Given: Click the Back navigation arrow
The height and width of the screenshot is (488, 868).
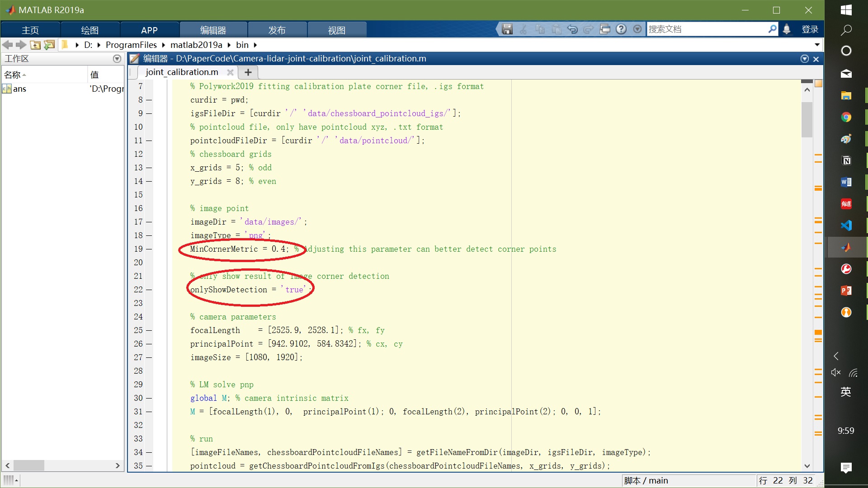Looking at the screenshot, I should (8, 45).
